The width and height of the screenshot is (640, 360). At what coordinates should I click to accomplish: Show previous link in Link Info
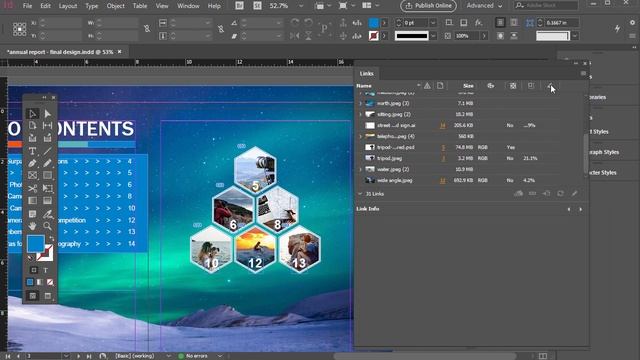(569, 209)
